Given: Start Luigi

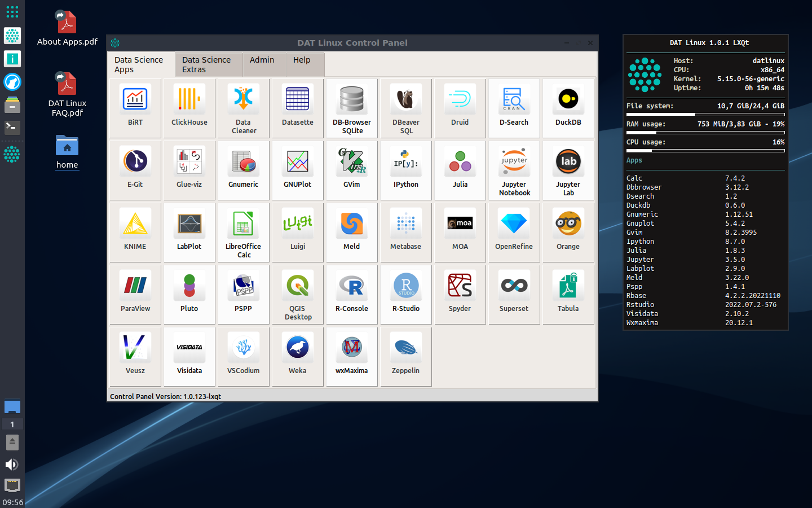Looking at the screenshot, I should click(x=298, y=233).
